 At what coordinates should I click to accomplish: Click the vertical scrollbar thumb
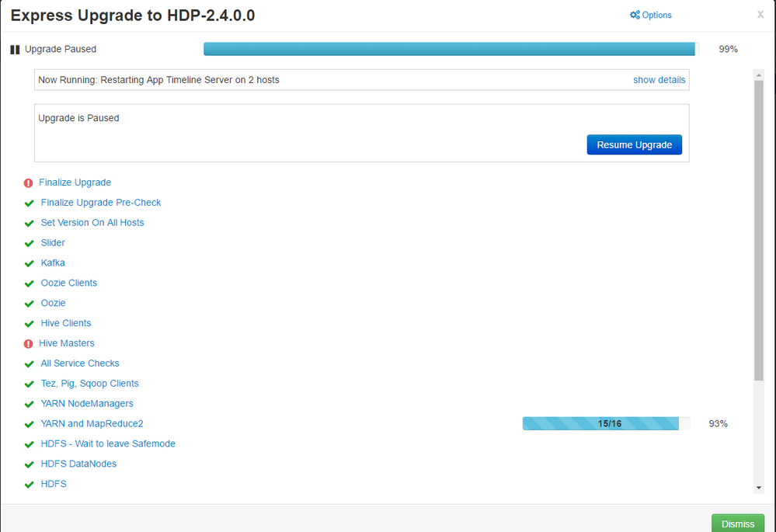coord(759,231)
